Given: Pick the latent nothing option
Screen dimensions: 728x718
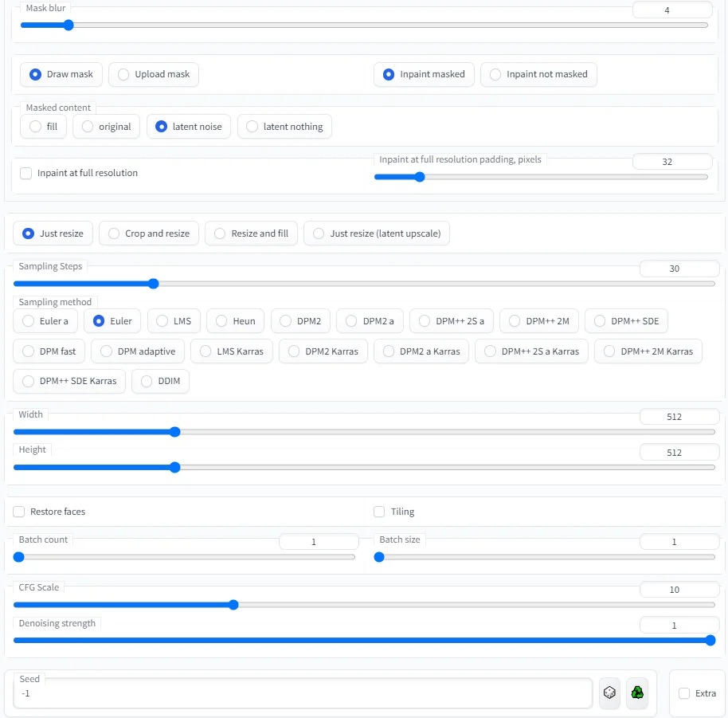Looking at the screenshot, I should point(252,127).
